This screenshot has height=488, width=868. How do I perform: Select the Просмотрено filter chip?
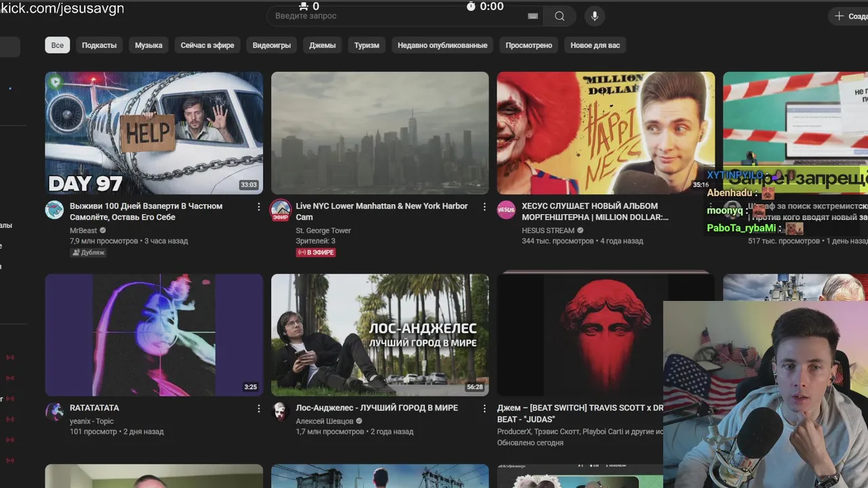click(529, 45)
